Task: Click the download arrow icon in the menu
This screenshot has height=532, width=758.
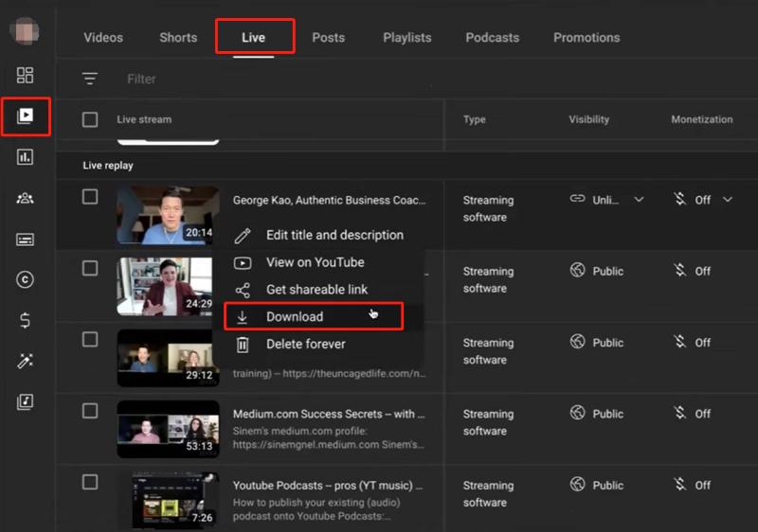Action: click(x=243, y=317)
